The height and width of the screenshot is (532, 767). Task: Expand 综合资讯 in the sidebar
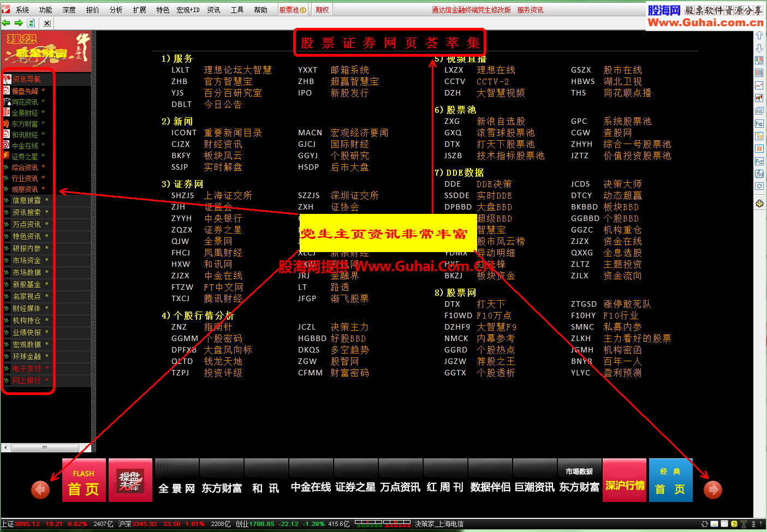pyautogui.click(x=25, y=168)
